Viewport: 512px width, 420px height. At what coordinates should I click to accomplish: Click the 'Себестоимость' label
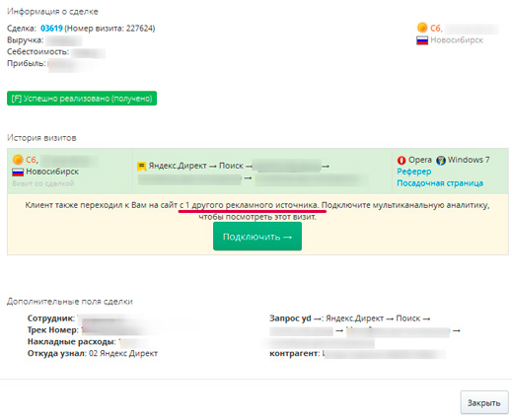pos(38,51)
